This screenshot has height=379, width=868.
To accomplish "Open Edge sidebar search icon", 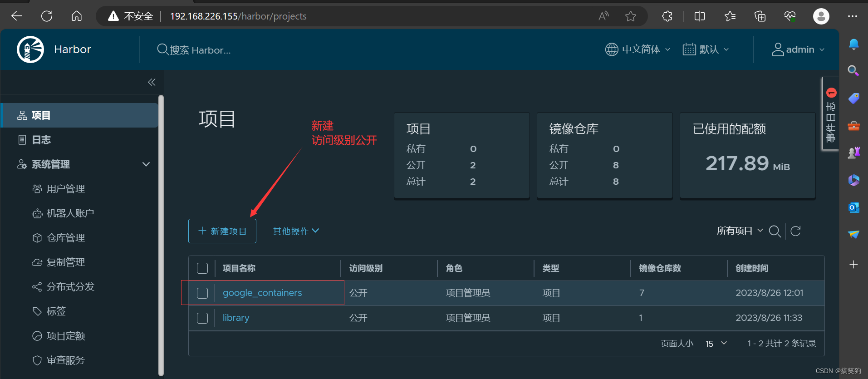I will point(853,70).
